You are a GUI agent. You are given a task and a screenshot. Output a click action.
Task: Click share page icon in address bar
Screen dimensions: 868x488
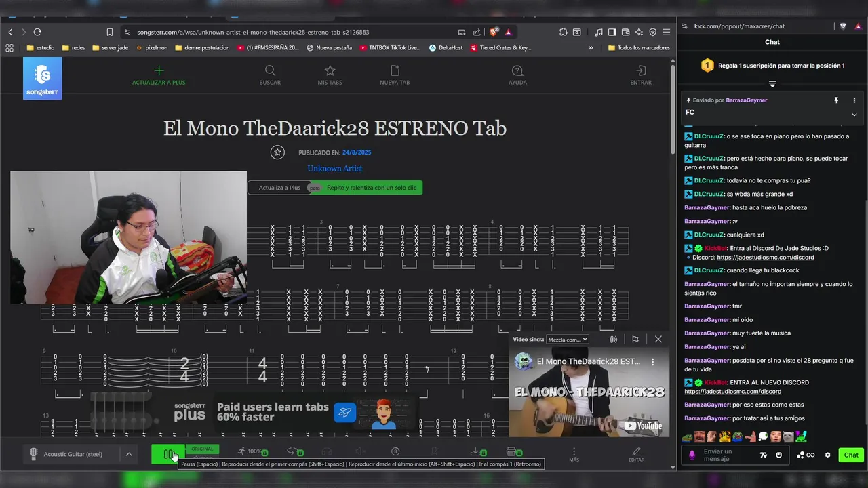[477, 32]
